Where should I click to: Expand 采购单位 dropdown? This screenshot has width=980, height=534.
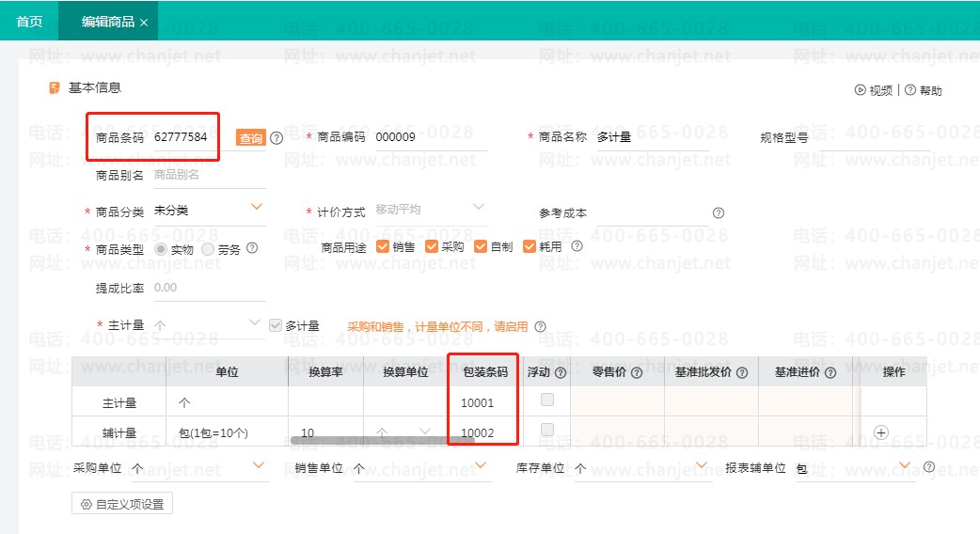[x=258, y=465]
